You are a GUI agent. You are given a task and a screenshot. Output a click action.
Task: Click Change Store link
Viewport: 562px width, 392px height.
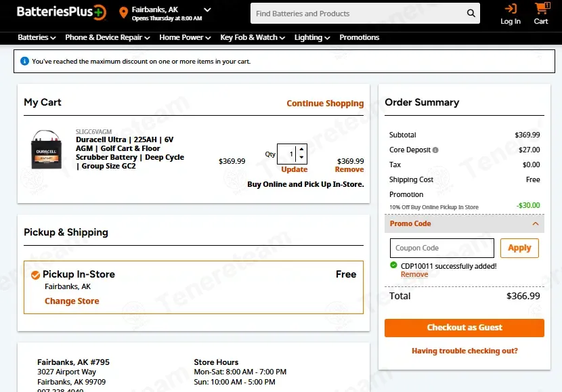(72, 301)
